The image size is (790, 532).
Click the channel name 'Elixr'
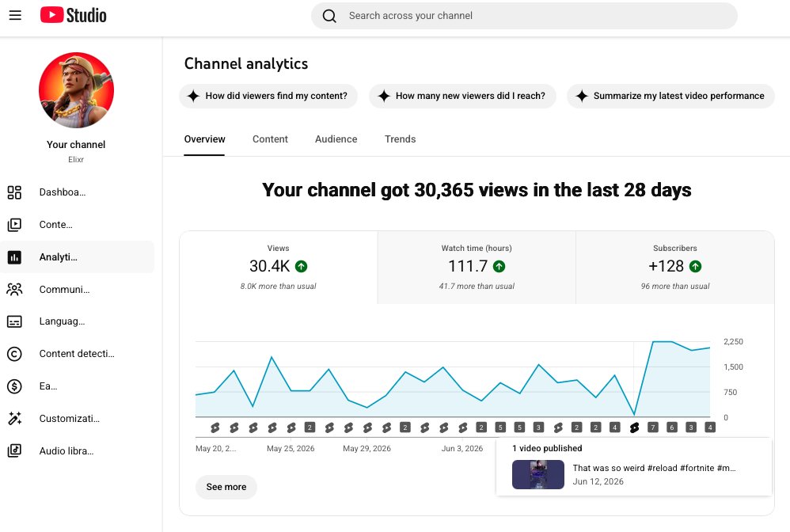(x=76, y=159)
